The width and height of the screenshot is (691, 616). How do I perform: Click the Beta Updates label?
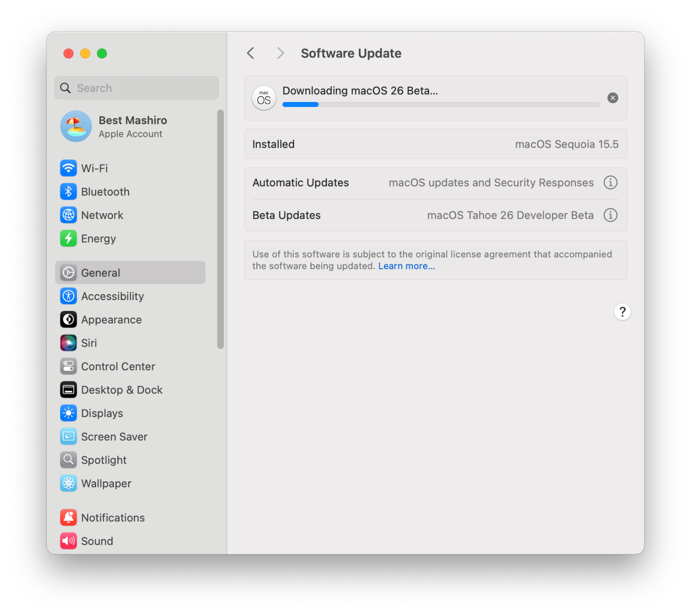(286, 215)
